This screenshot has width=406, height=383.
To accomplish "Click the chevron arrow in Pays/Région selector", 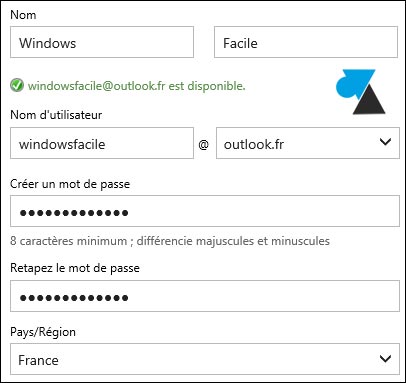I will coord(385,359).
